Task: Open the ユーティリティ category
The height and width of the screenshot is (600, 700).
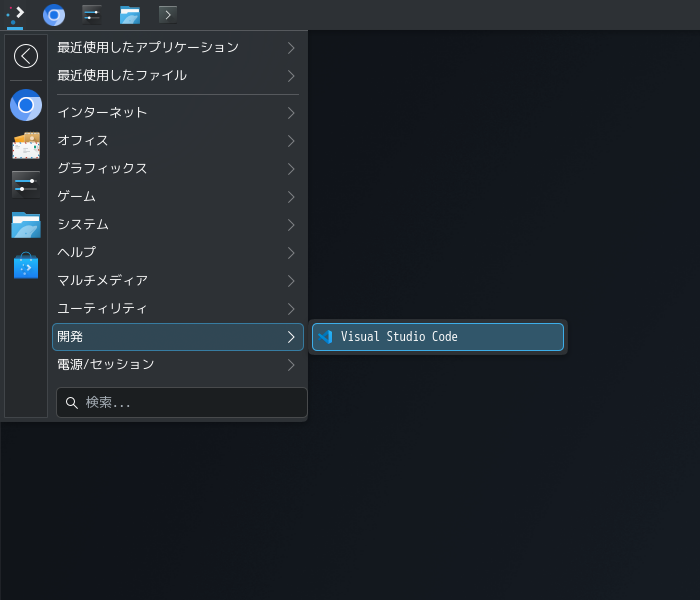Action: click(178, 309)
